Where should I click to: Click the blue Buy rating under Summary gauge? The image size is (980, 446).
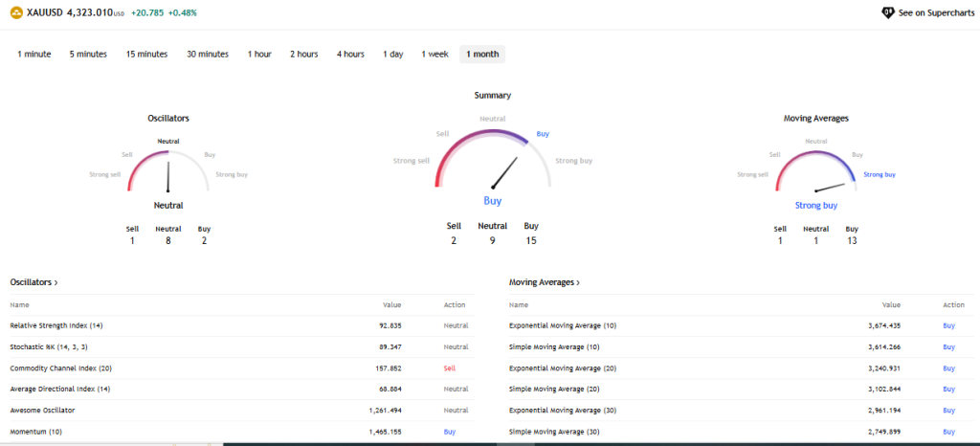click(493, 201)
